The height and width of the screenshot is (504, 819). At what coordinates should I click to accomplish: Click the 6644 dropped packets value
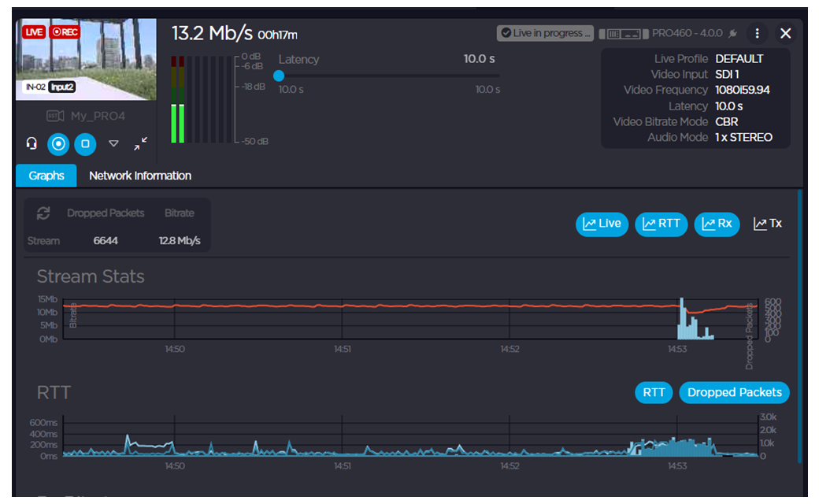106,241
